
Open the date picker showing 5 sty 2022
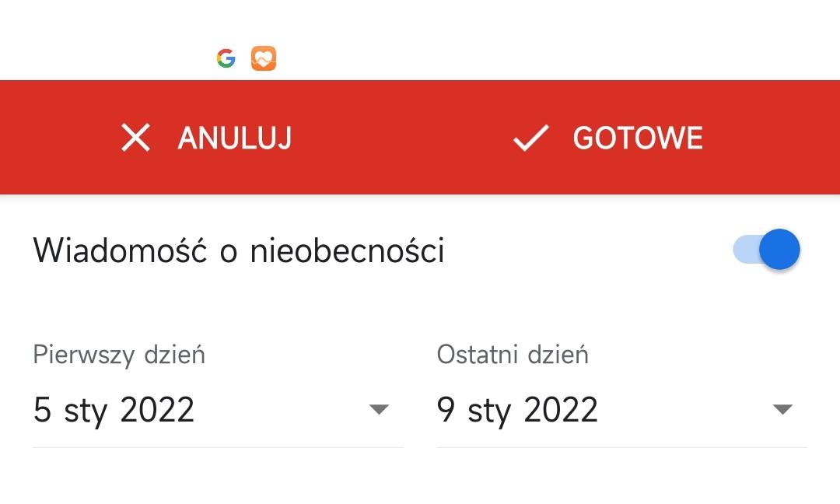click(x=114, y=409)
